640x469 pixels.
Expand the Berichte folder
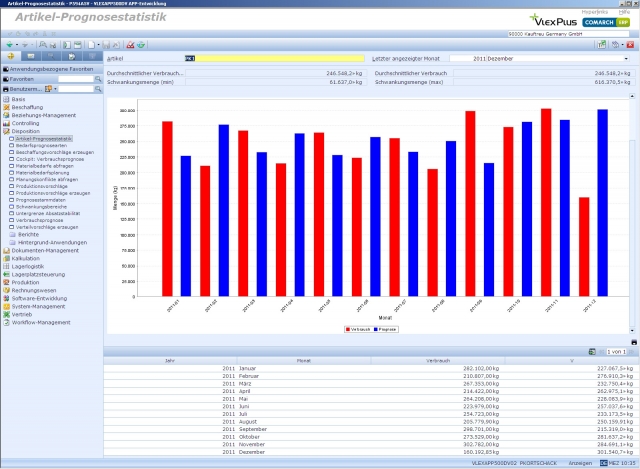point(28,233)
